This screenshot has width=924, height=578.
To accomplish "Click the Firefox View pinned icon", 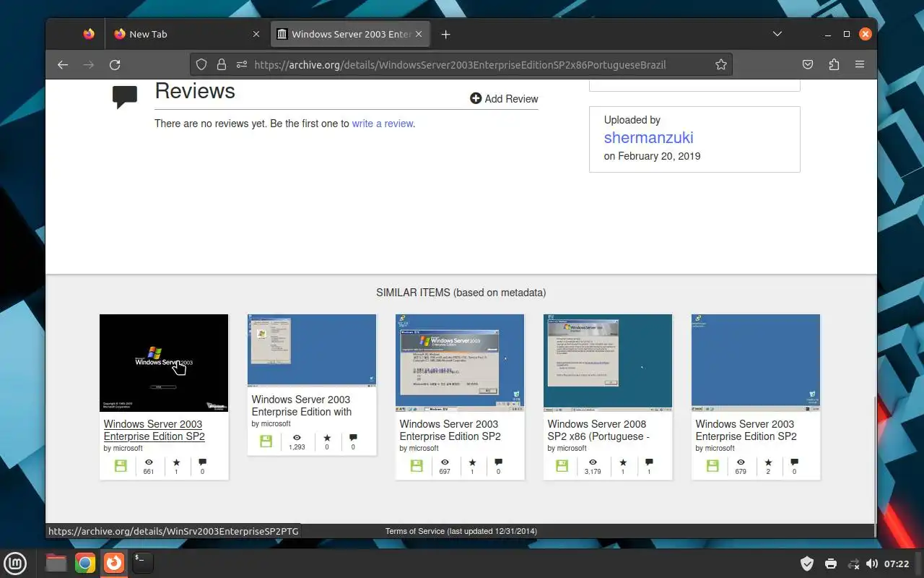I will coord(88,34).
